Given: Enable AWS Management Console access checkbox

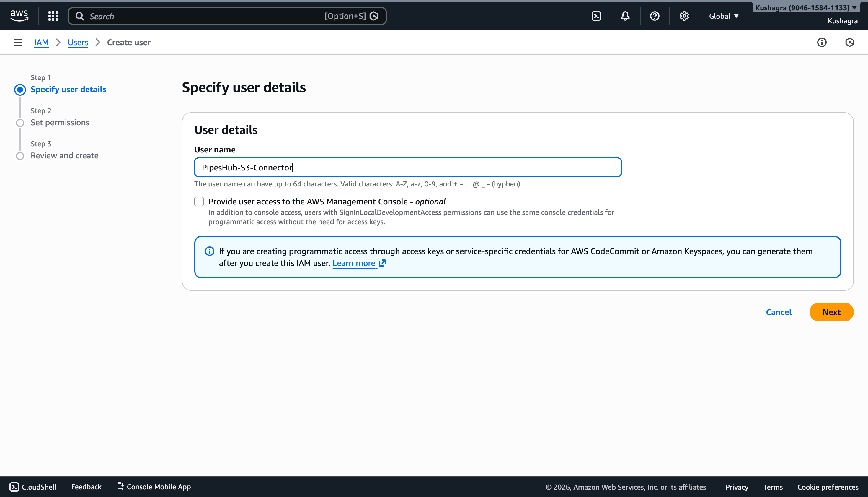Looking at the screenshot, I should tap(199, 202).
